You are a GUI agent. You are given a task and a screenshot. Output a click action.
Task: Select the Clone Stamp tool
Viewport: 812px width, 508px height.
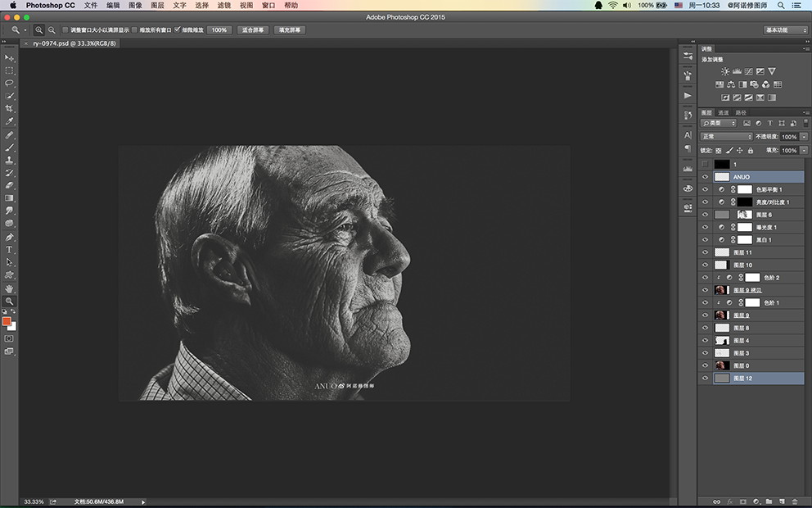[10, 160]
